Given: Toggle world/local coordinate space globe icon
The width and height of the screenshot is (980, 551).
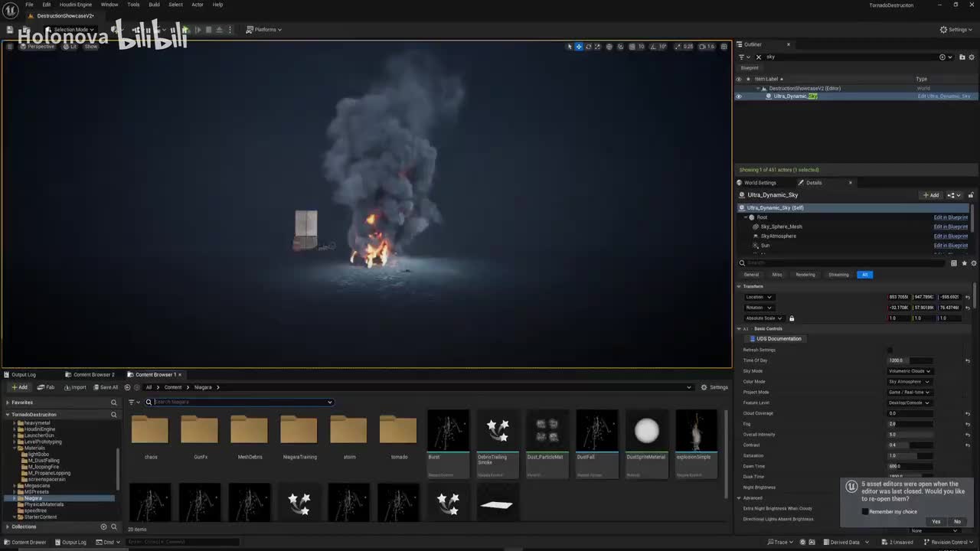Looking at the screenshot, I should coord(609,47).
